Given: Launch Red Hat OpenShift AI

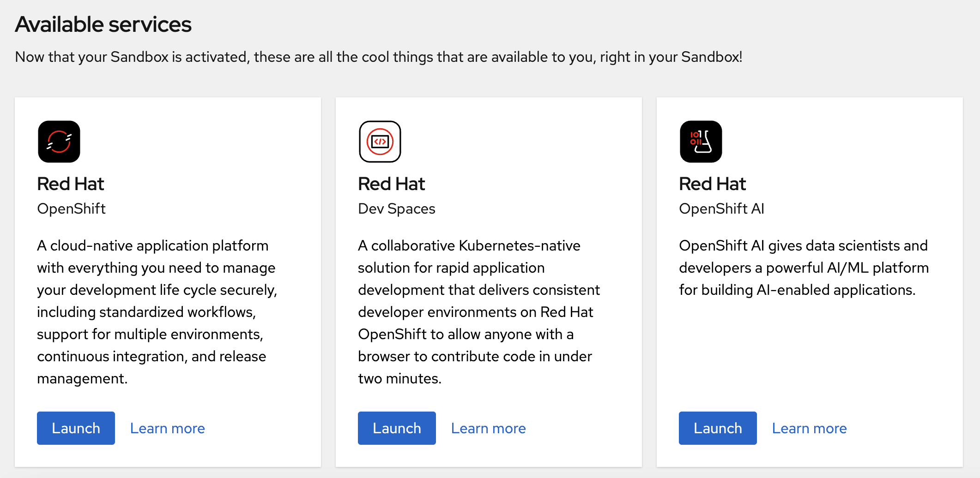Looking at the screenshot, I should point(718,428).
